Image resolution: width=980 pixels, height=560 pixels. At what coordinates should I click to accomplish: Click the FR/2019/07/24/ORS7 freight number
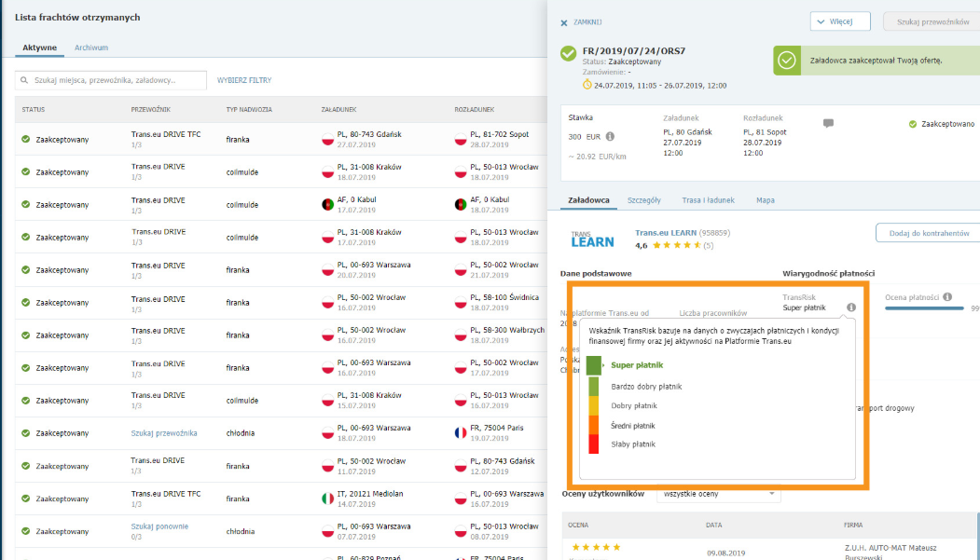click(634, 51)
